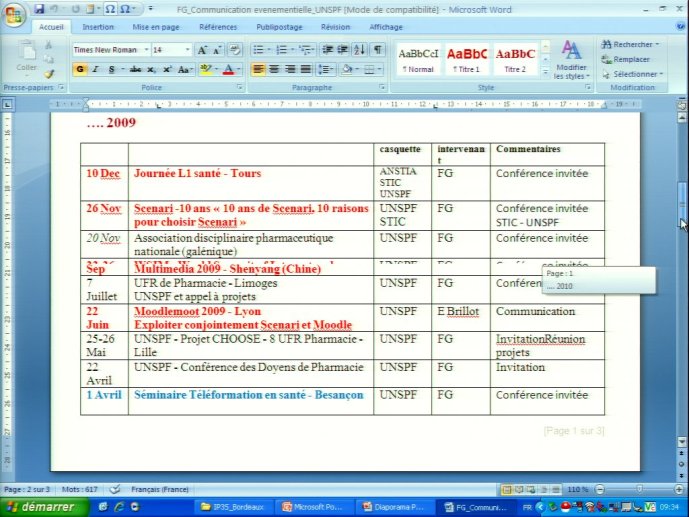The width and height of the screenshot is (689, 517).
Task: Open the Times New Roman font dropdown
Action: coord(146,50)
